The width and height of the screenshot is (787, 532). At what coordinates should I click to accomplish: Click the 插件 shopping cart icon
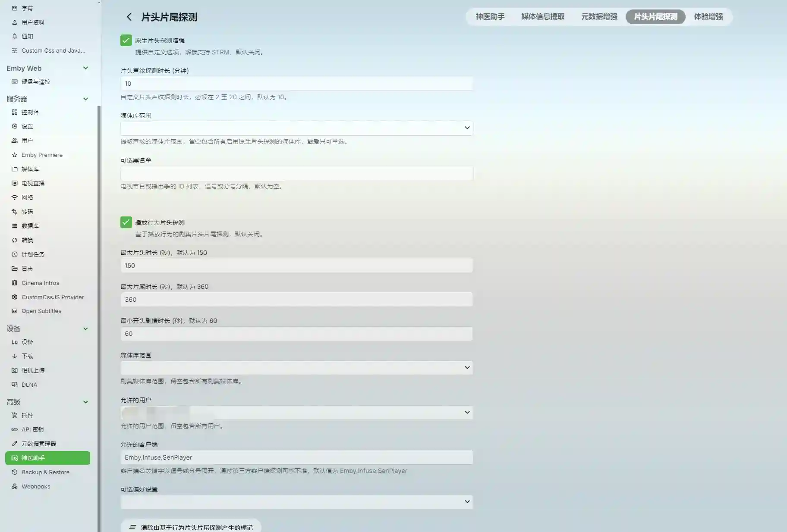pos(15,415)
